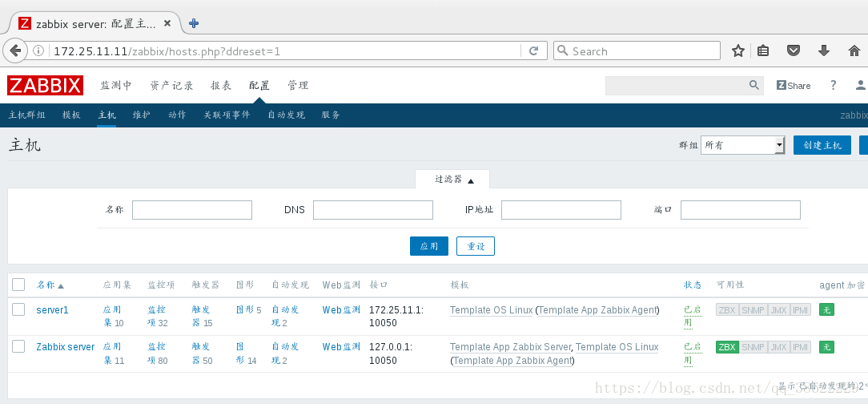868x404 pixels.
Task: Open the server1 host link
Action: (x=53, y=309)
